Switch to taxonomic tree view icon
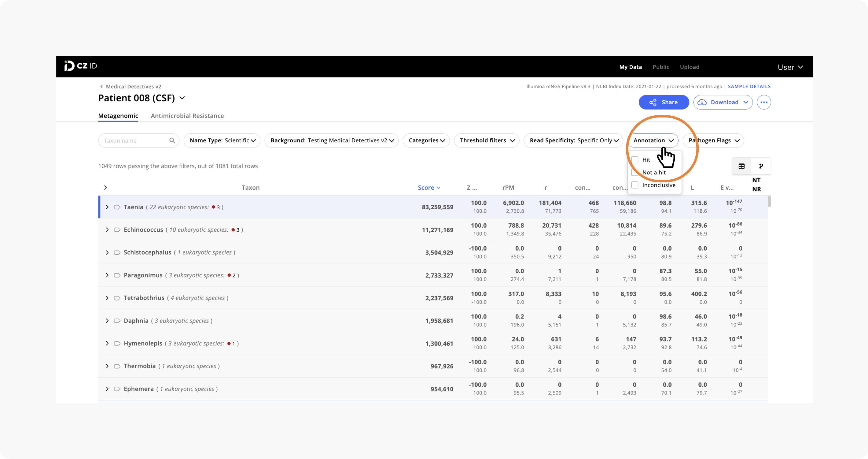The width and height of the screenshot is (868, 459). pos(761,166)
